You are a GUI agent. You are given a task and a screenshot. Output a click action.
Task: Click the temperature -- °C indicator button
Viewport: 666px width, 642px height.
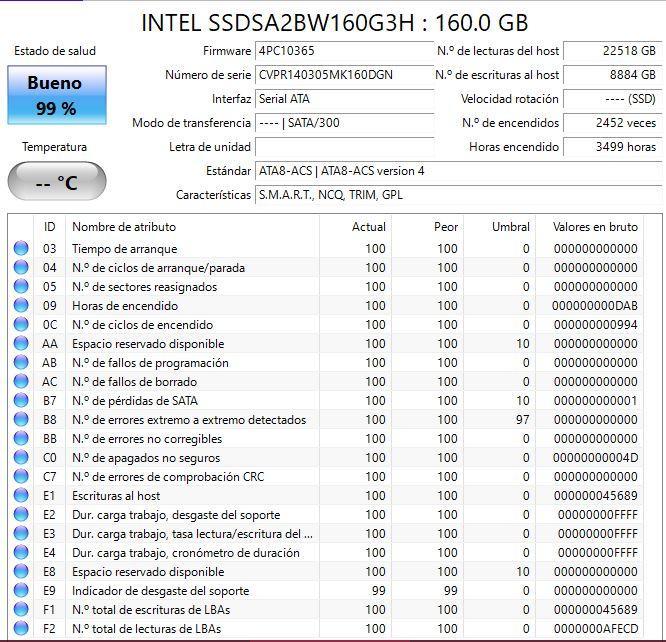click(x=57, y=181)
